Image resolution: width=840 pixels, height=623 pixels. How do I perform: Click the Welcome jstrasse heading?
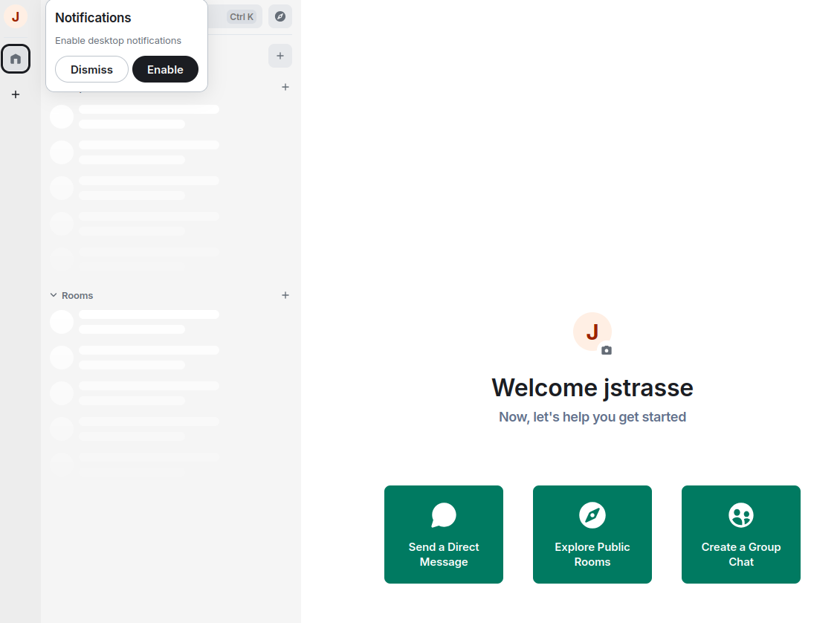pos(592,388)
